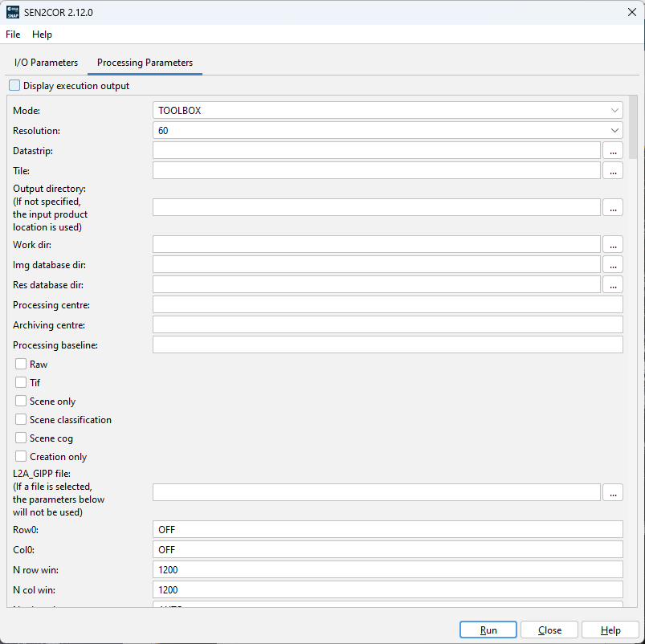Click the Help button at bottom

tap(610, 630)
